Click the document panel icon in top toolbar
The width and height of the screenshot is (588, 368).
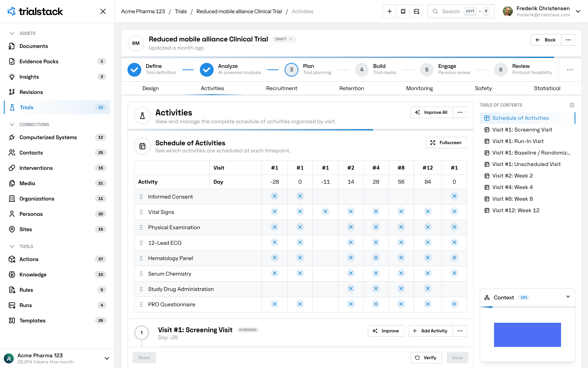click(403, 11)
